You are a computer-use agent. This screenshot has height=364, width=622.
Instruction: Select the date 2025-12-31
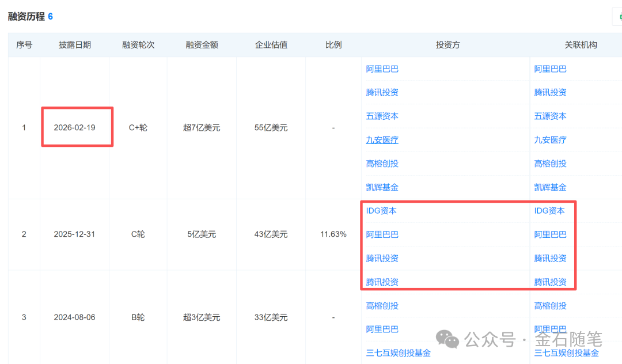point(74,234)
